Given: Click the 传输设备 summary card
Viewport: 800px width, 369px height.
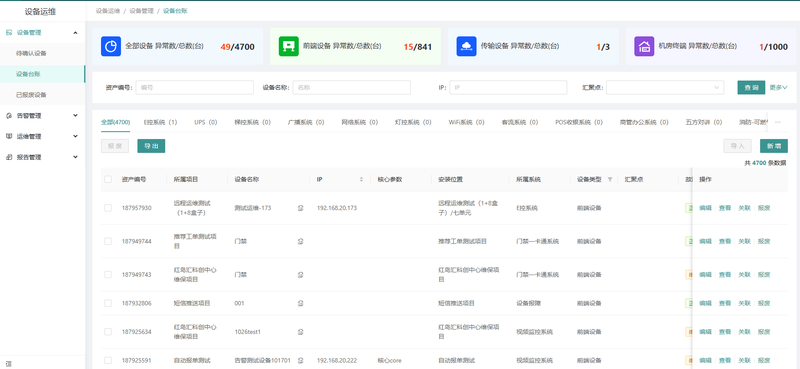Looking at the screenshot, I should click(534, 46).
